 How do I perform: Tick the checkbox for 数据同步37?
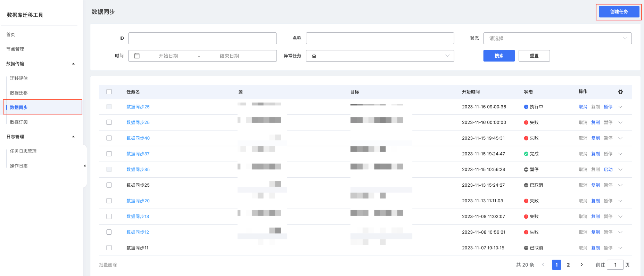[x=109, y=154]
